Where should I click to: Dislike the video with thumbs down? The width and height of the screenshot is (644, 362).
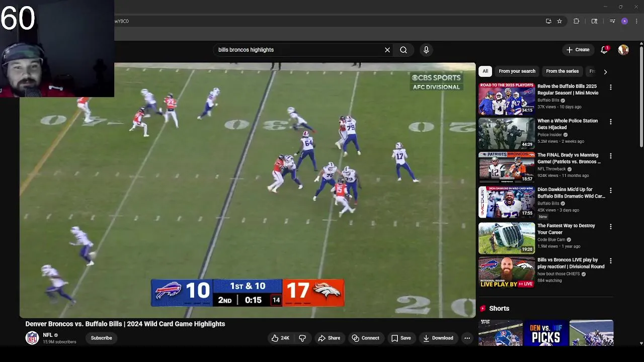302,338
